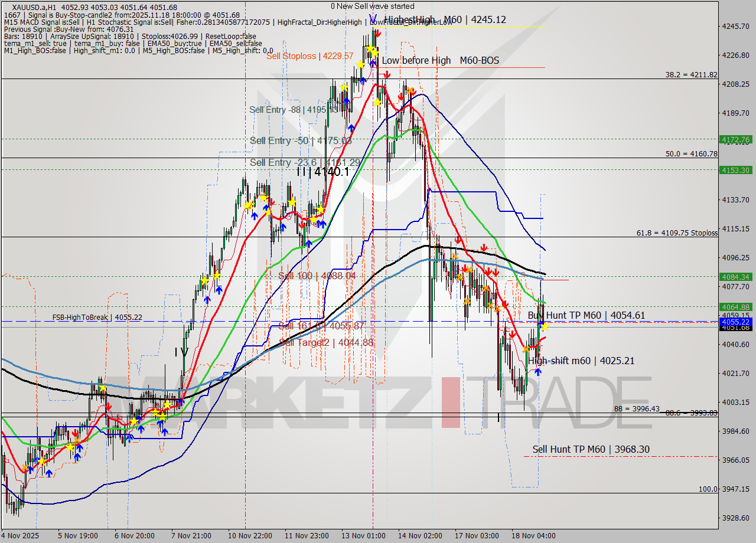Select the blue 4055.22 current price marker
Screen dimensions: 756x543
tap(737, 322)
